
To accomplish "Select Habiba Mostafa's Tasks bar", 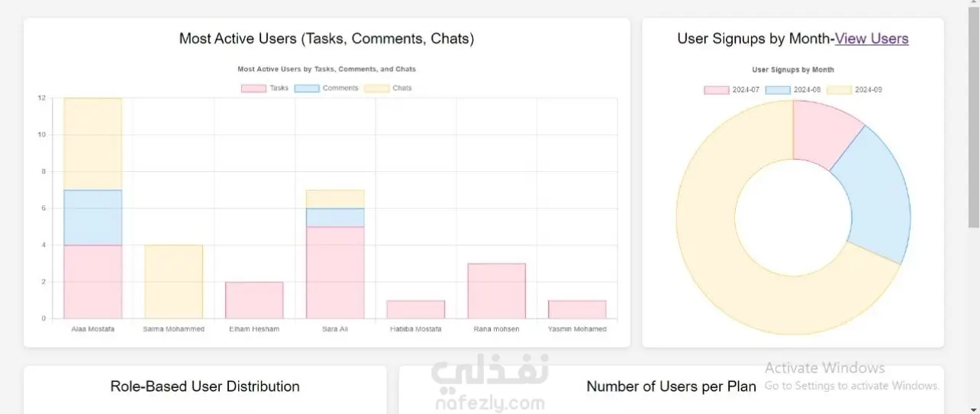I will point(416,309).
